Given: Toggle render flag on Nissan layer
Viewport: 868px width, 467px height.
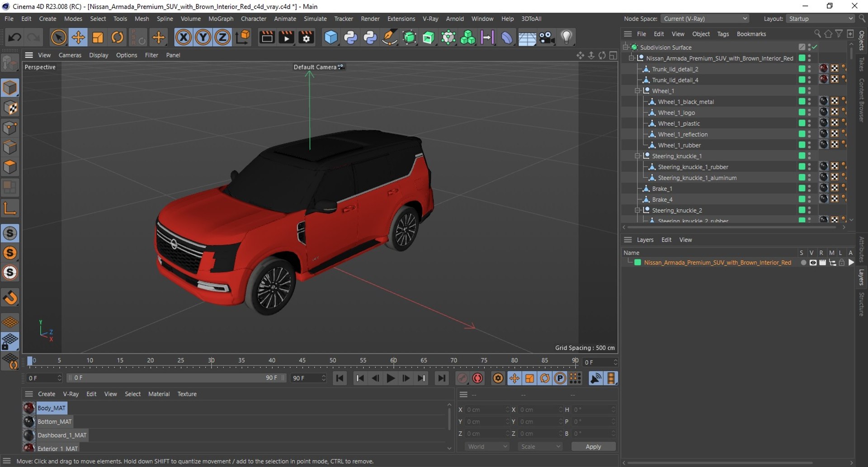Looking at the screenshot, I should click(822, 262).
